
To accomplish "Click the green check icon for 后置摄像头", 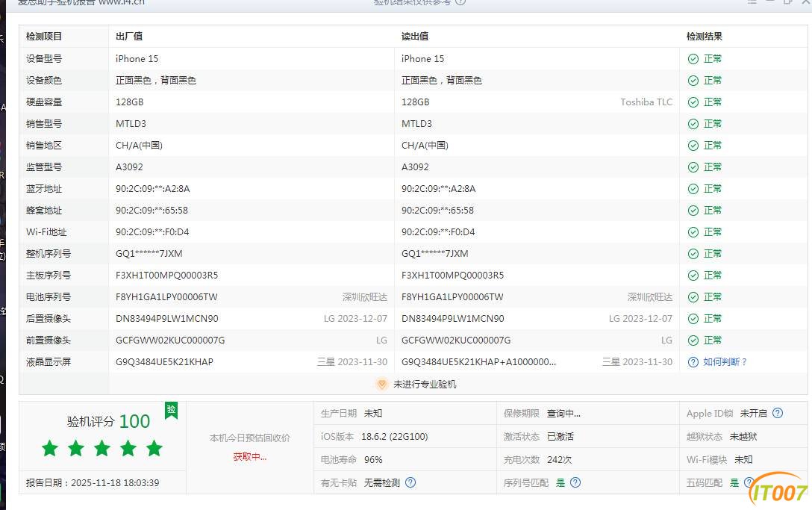I will pos(693,319).
